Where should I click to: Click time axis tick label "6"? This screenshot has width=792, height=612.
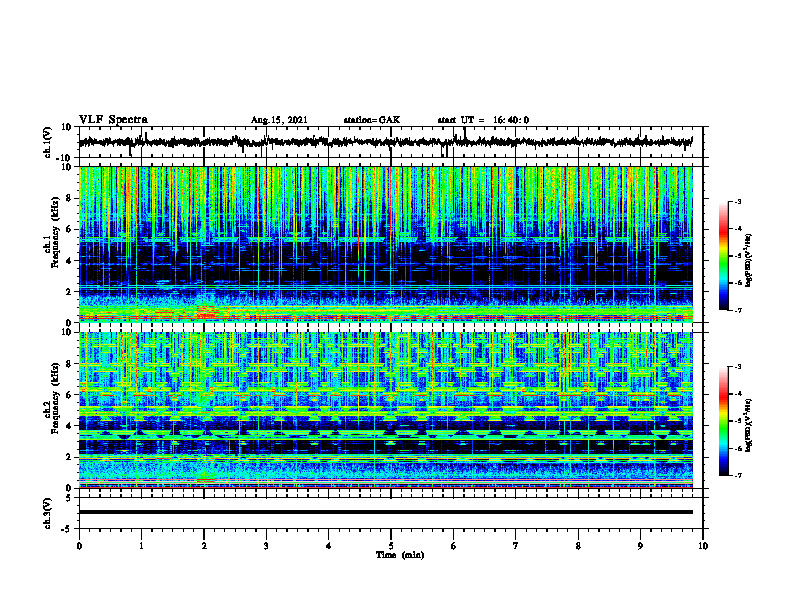tap(454, 546)
